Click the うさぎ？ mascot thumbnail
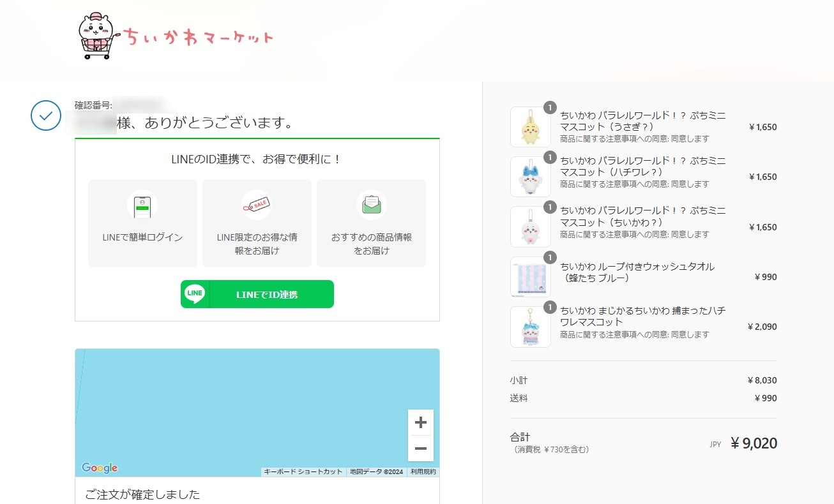The height and width of the screenshot is (504, 834). click(x=530, y=127)
